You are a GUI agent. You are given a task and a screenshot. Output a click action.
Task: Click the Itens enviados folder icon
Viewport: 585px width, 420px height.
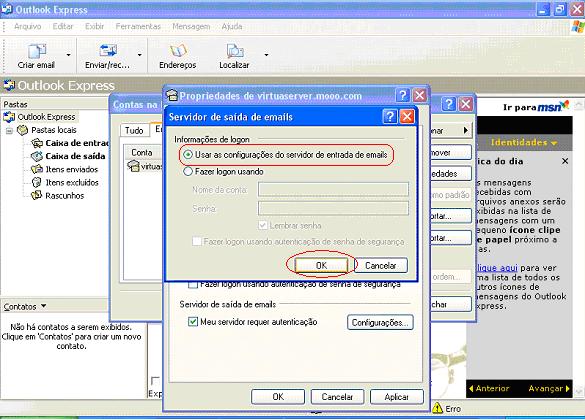point(37,169)
